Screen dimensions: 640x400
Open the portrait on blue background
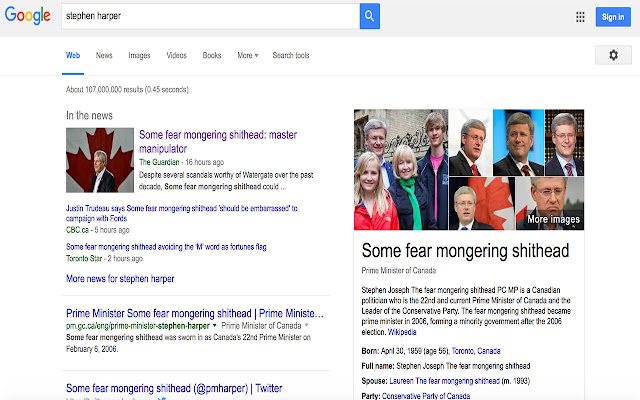(518, 142)
